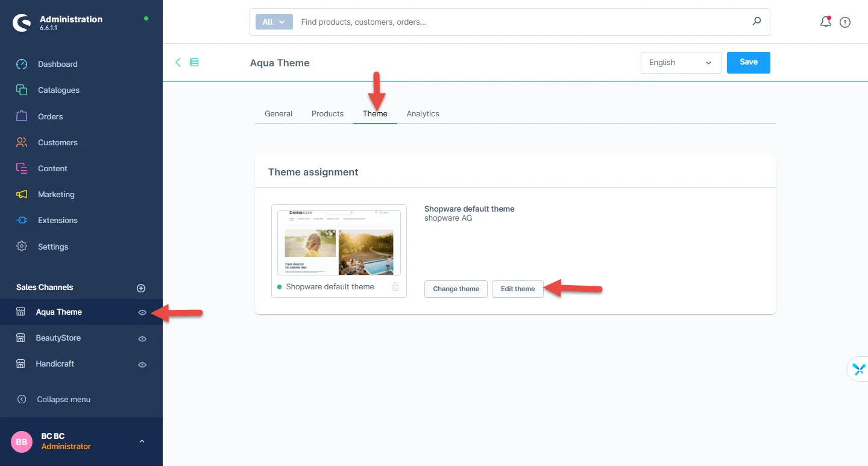
Task: Open the sales channel list icon
Action: (194, 62)
